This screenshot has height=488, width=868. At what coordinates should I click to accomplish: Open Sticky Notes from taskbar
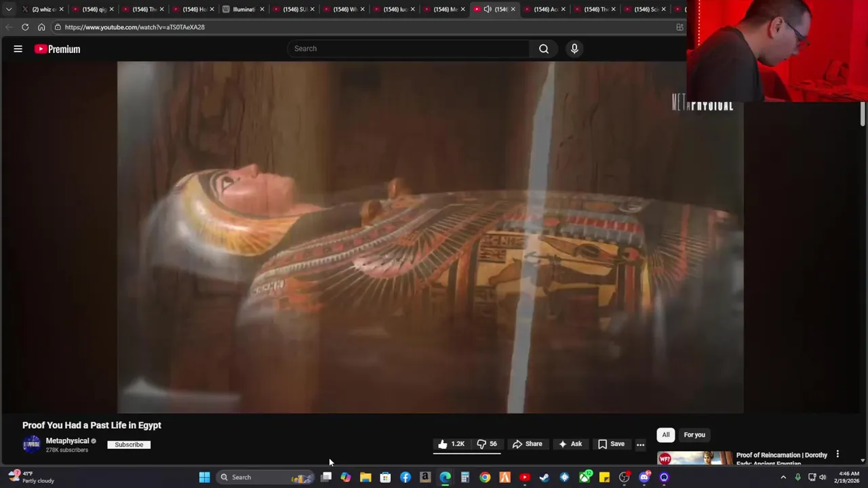(x=604, y=477)
